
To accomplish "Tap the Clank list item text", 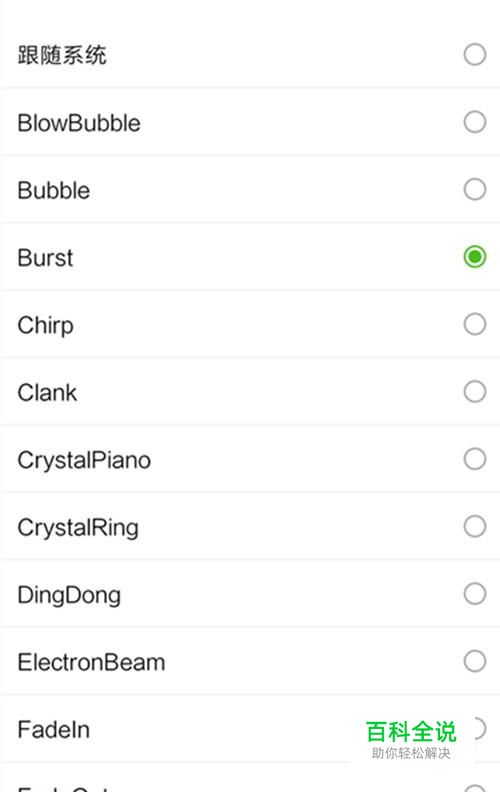I will [47, 393].
